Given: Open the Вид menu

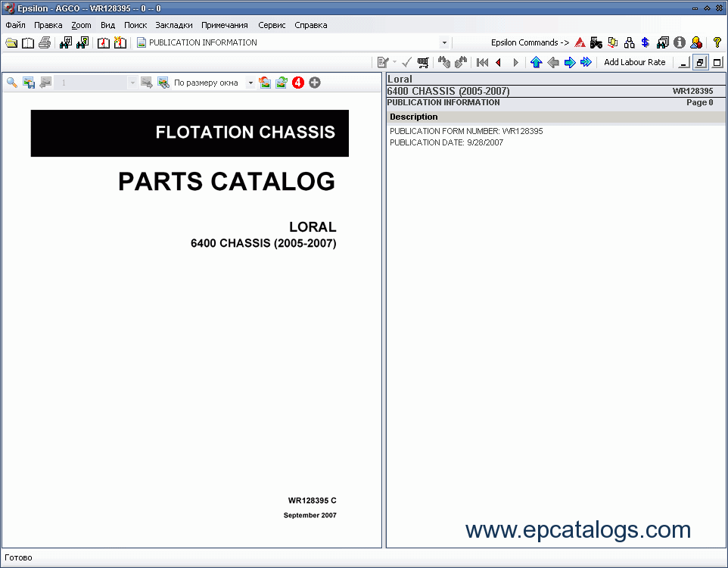Looking at the screenshot, I should (x=107, y=25).
